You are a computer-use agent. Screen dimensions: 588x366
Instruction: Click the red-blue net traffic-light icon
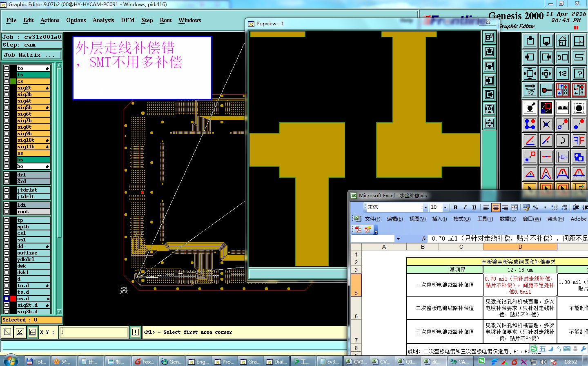[563, 89]
